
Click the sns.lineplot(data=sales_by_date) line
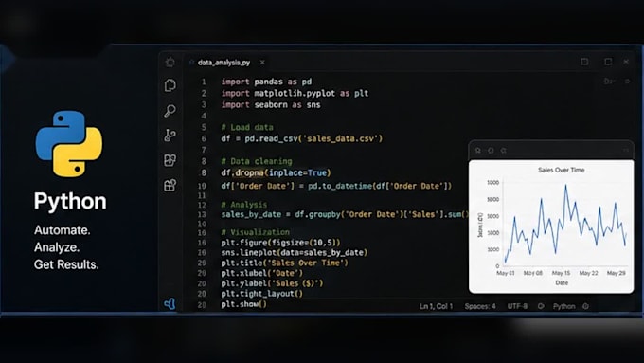pyautogui.click(x=295, y=252)
